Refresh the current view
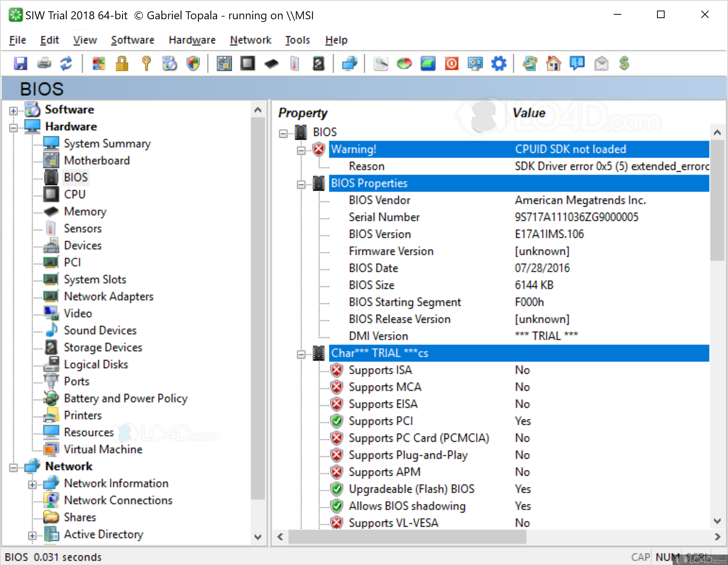 pyautogui.click(x=66, y=63)
